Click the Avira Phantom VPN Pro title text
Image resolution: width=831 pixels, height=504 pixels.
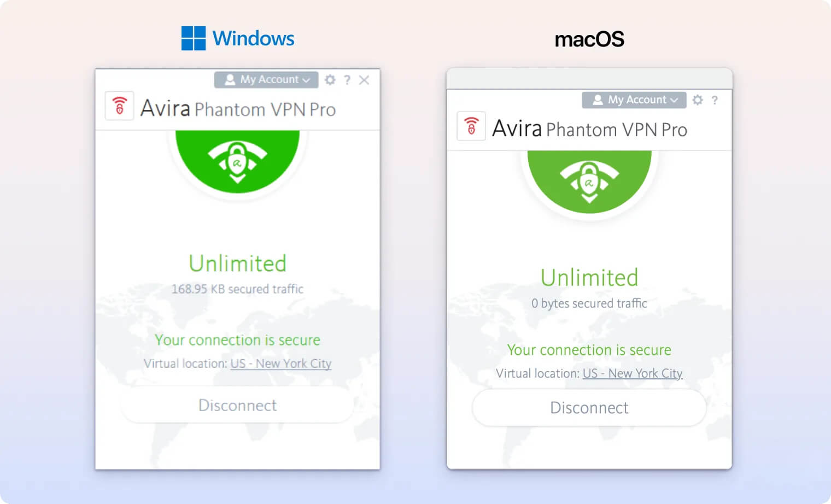pos(239,109)
